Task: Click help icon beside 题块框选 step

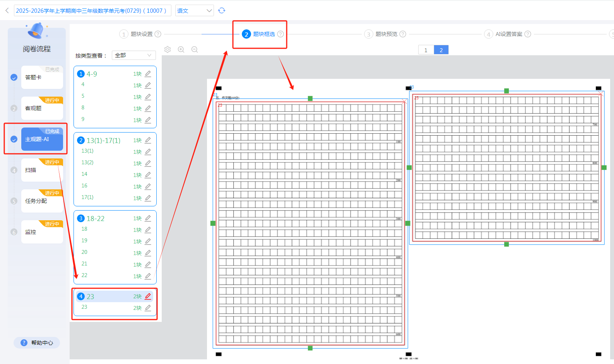Action: point(280,34)
